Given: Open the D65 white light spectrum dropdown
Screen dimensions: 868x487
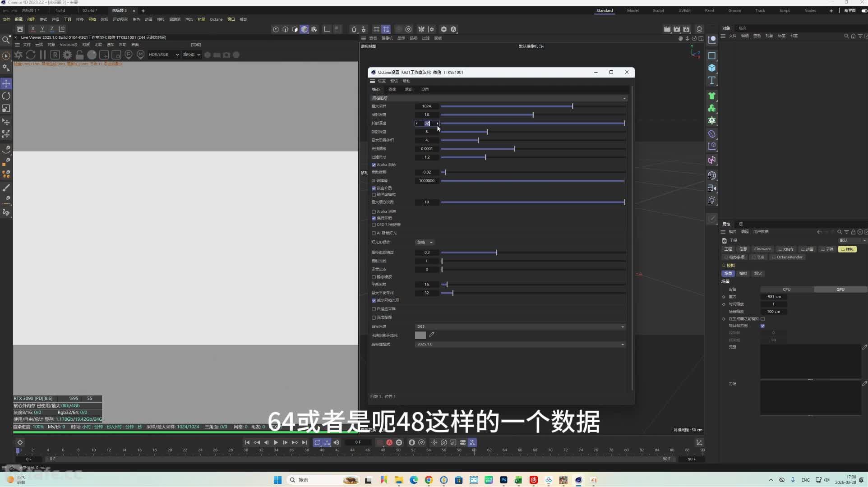Looking at the screenshot, I should click(520, 326).
